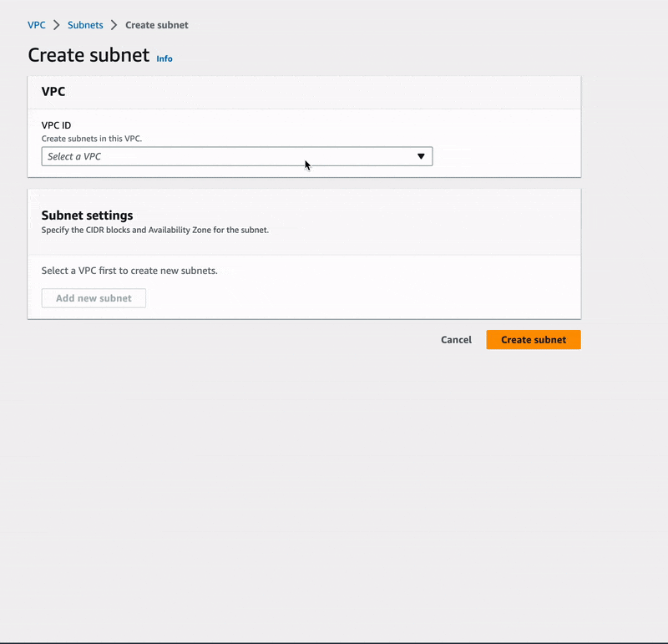Screen dimensions: 668x644
Task: Open the Info link beside page title
Action: click(164, 58)
